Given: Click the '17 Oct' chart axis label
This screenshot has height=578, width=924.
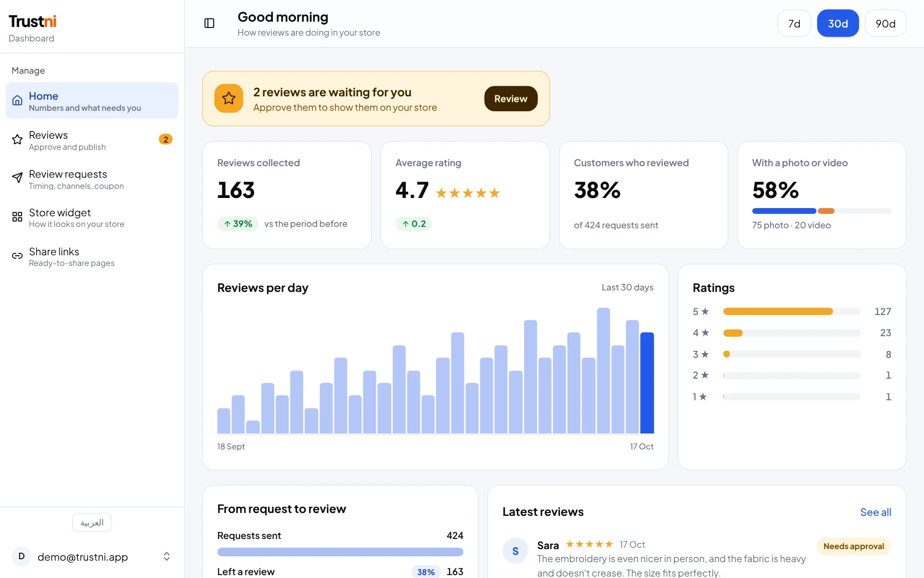Looking at the screenshot, I should tap(642, 447).
